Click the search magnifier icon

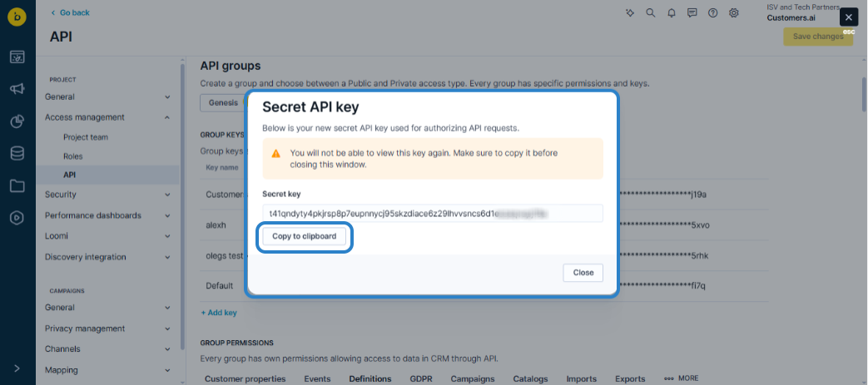pos(651,13)
